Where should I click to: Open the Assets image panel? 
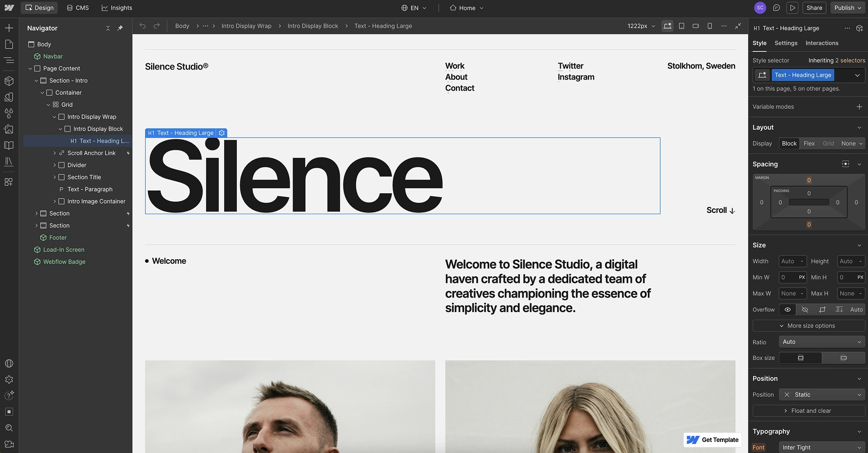pyautogui.click(x=9, y=129)
